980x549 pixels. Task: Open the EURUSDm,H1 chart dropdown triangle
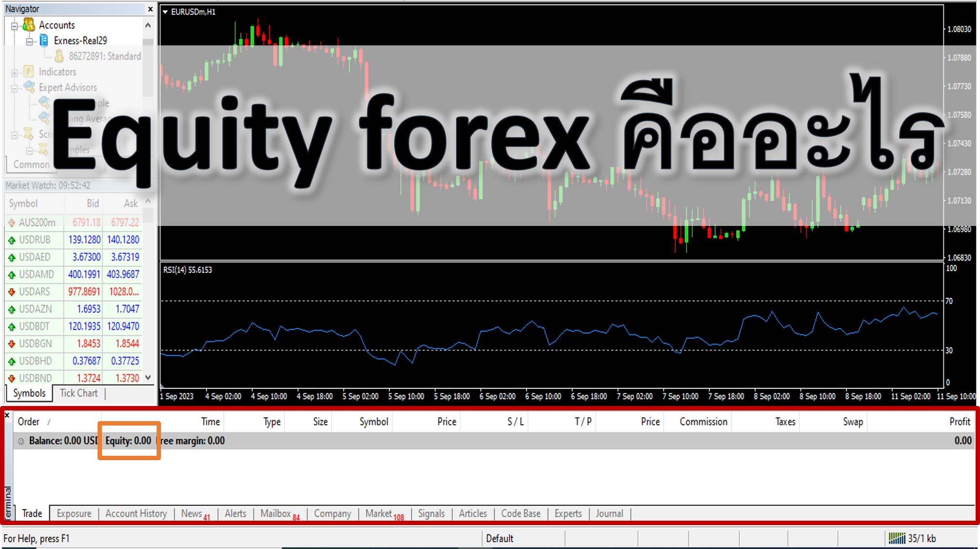coord(165,12)
